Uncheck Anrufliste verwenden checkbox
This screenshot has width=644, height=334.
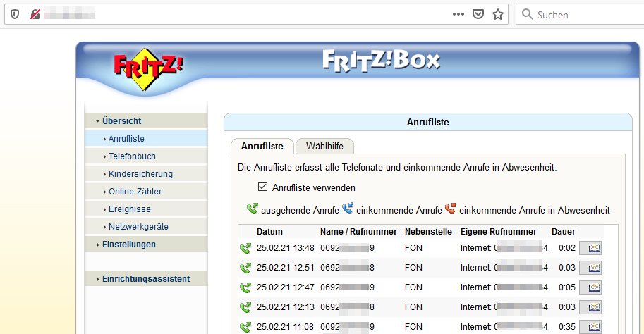[262, 187]
